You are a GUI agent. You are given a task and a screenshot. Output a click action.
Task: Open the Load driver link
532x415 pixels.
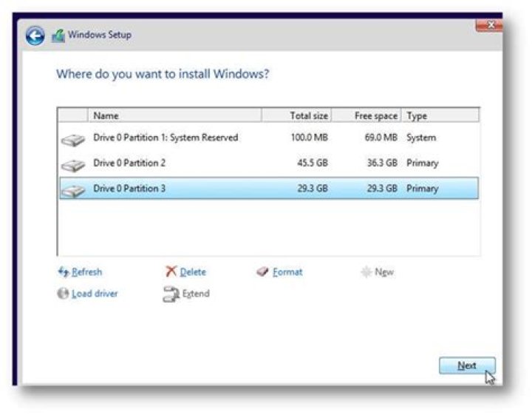(x=95, y=294)
